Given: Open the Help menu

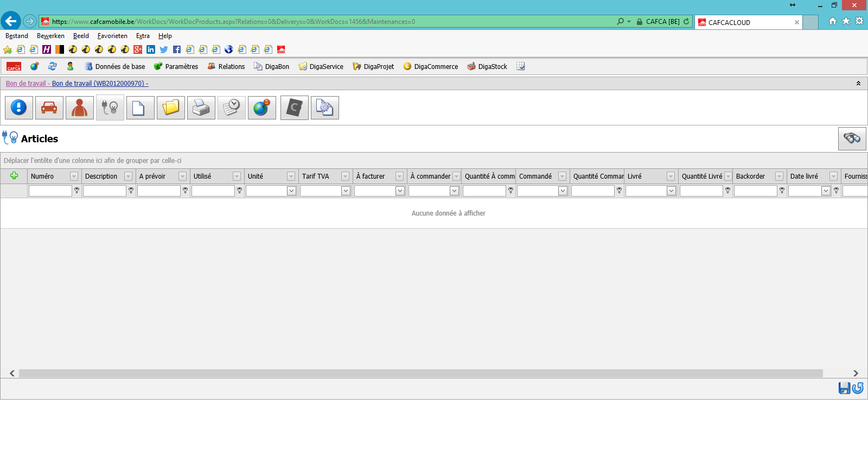Looking at the screenshot, I should [x=165, y=36].
